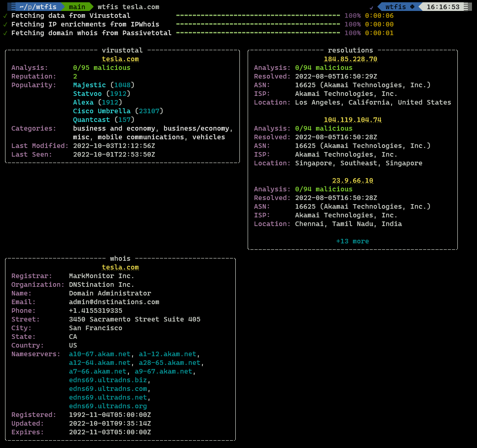This screenshot has height=448, width=477.
Task: Click the 'San Francisco' city value
Action: pyautogui.click(x=95, y=328)
